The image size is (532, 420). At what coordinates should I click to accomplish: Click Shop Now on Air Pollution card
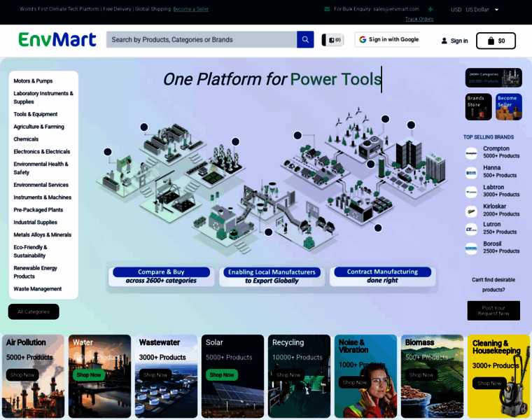tap(22, 375)
